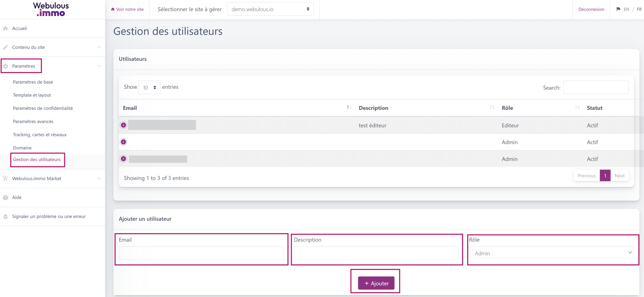Click the Déconnexion link
The height and width of the screenshot is (297, 644).
[591, 9]
